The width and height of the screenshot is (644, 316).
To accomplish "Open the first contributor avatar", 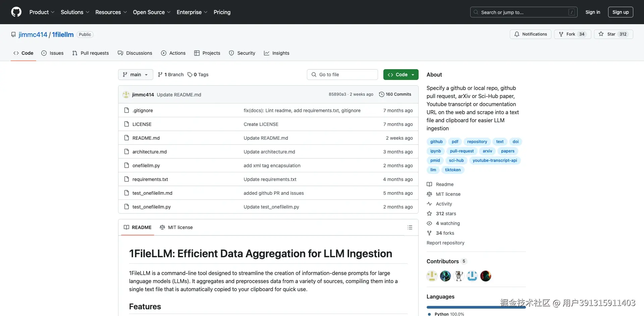I will pos(432,276).
